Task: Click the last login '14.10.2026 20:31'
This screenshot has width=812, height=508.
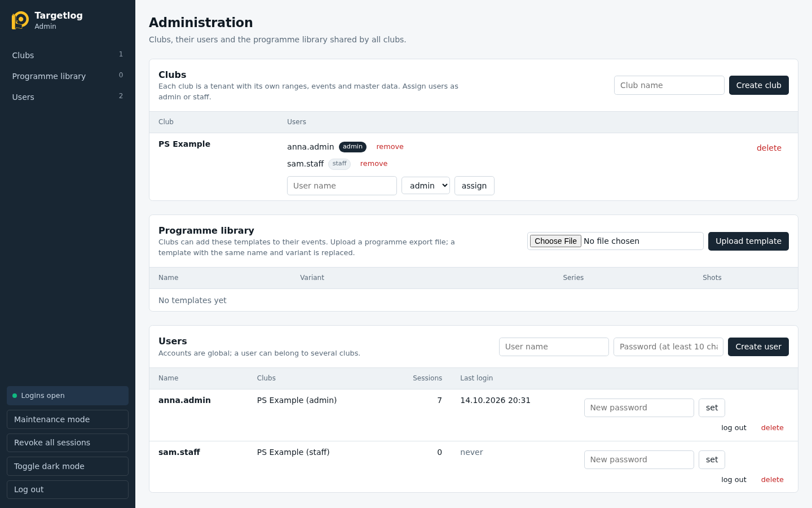Action: 495,400
